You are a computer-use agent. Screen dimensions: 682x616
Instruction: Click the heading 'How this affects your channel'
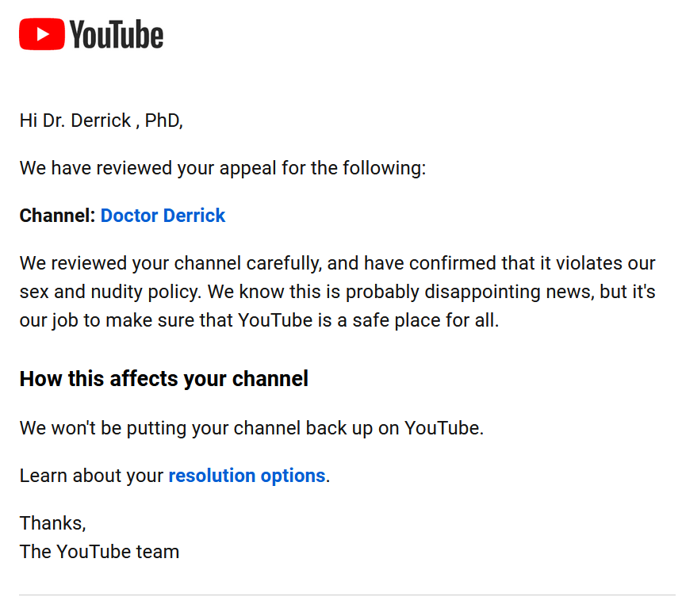[164, 379]
